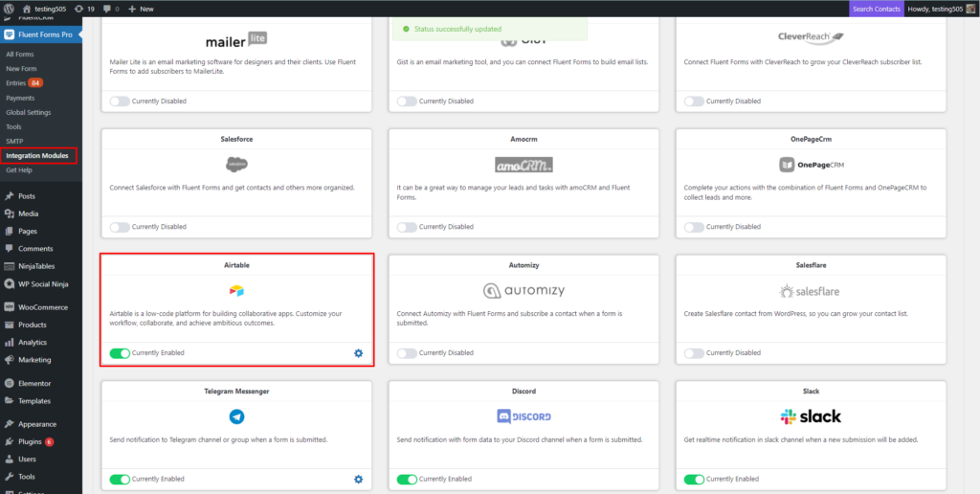Open Users menu in sidebar
Screen dimensions: 980x494
[27, 459]
